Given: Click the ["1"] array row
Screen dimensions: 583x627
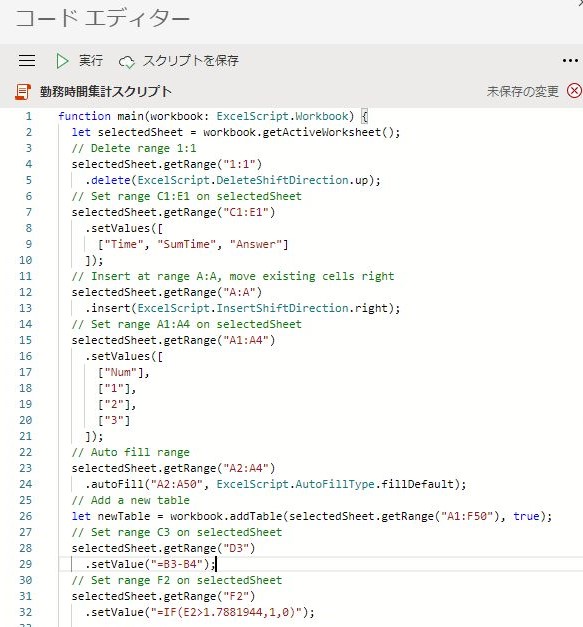Looking at the screenshot, I should (117, 388).
